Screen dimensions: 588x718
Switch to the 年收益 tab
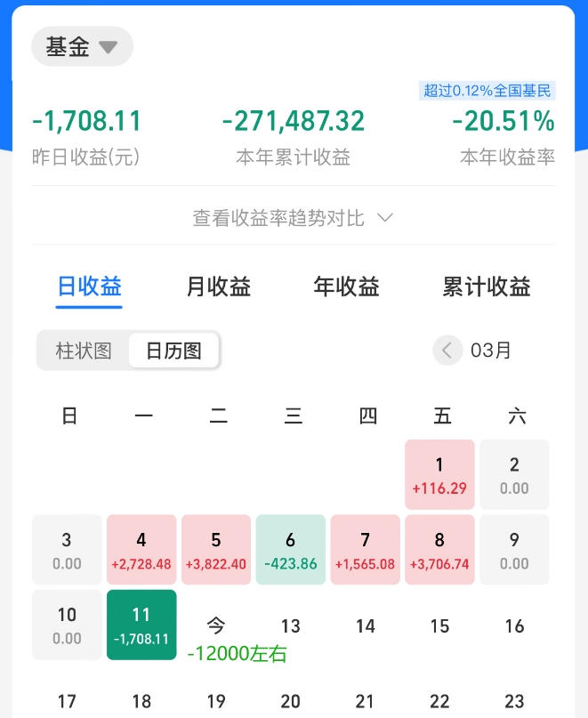click(x=347, y=286)
